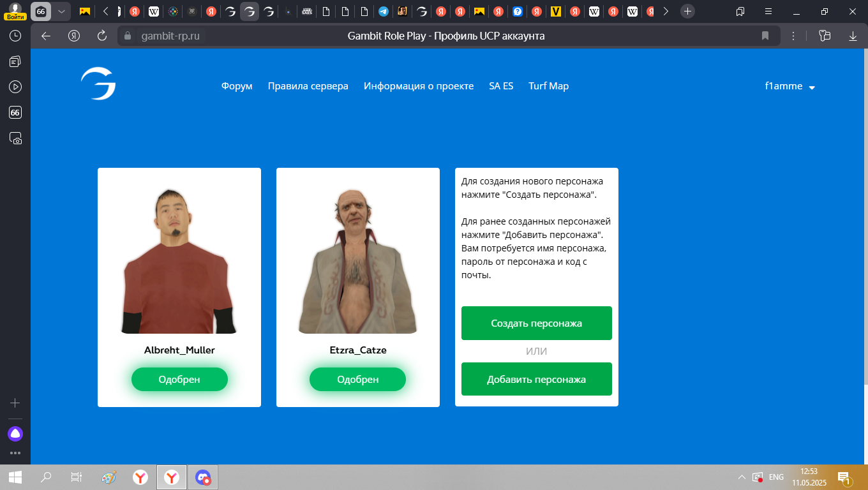The width and height of the screenshot is (868, 490).
Task: Open Task View on taskbar
Action: 77,477
